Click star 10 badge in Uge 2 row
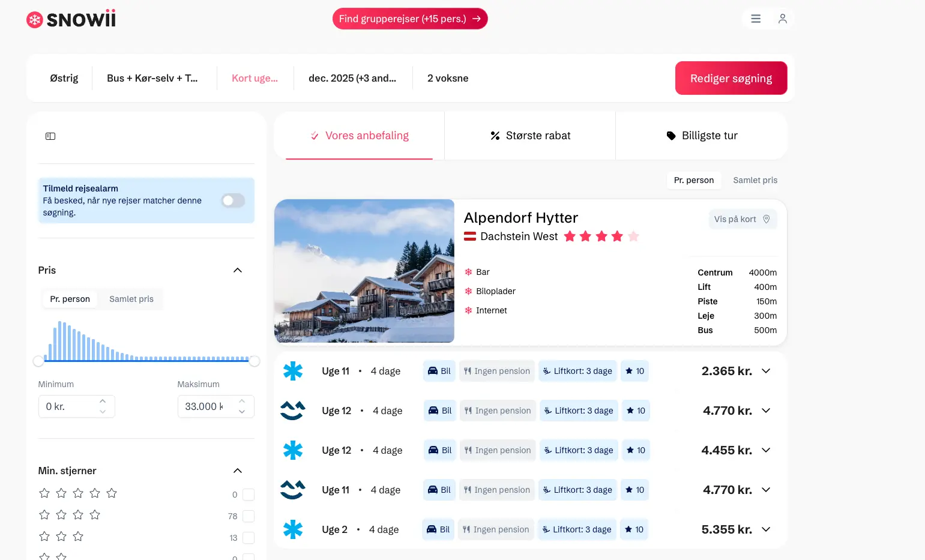Image resolution: width=925 pixels, height=560 pixels. pyautogui.click(x=634, y=529)
